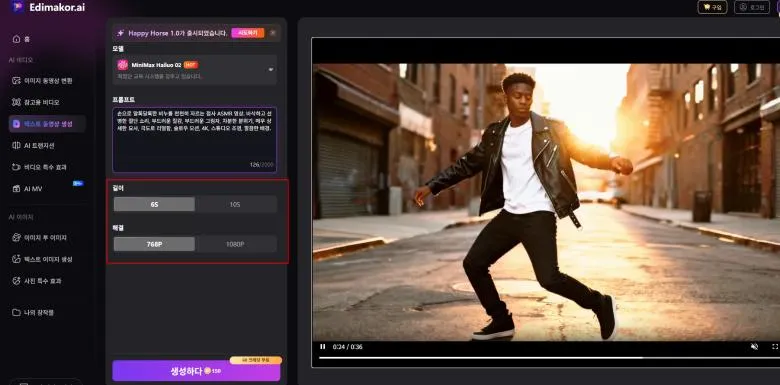Select the 10S duration option

click(236, 204)
